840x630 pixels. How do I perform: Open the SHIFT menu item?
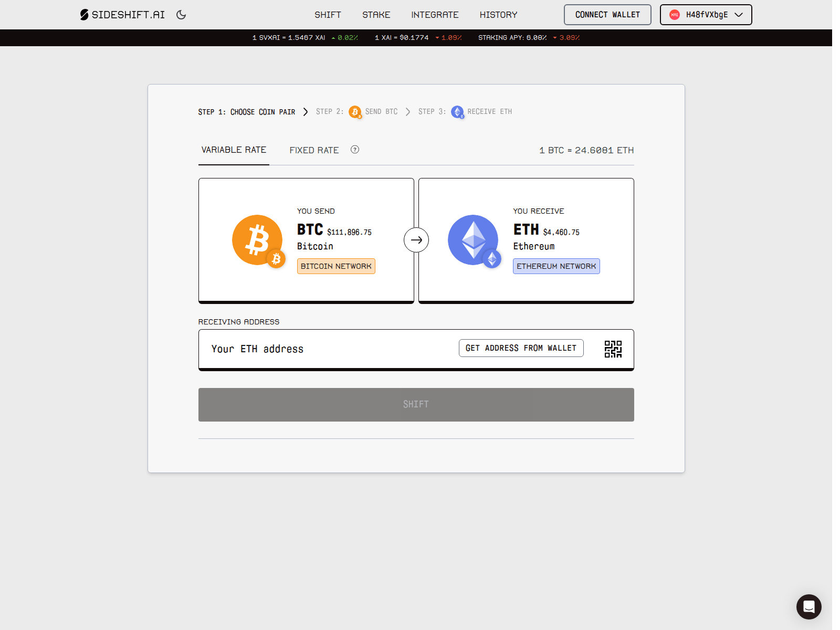pos(328,15)
